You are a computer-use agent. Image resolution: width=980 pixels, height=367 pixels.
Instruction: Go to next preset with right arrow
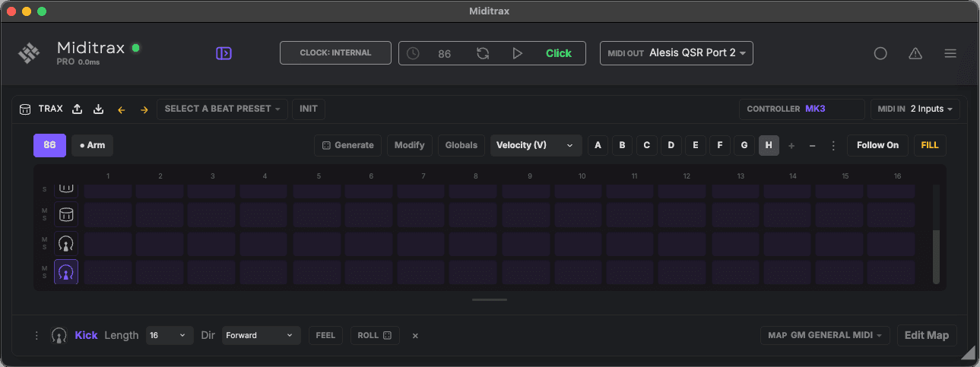[x=144, y=109]
